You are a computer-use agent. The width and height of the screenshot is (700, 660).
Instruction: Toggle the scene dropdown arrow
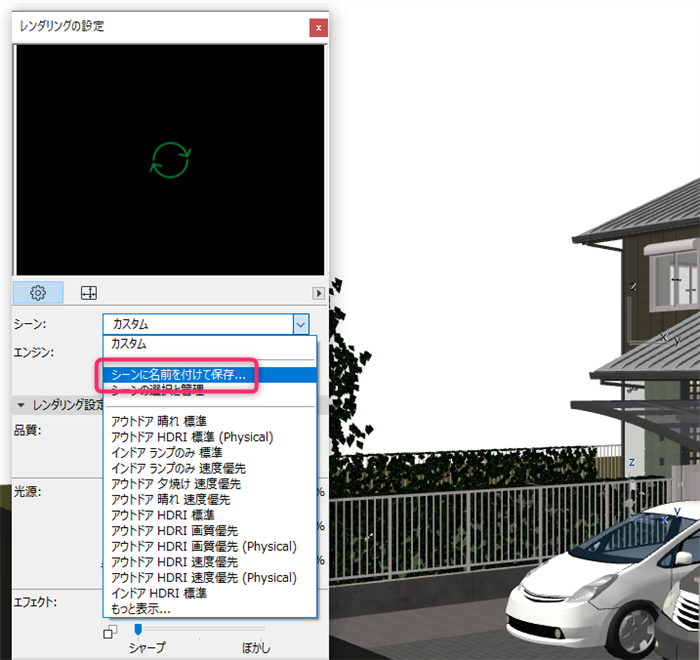(x=301, y=324)
